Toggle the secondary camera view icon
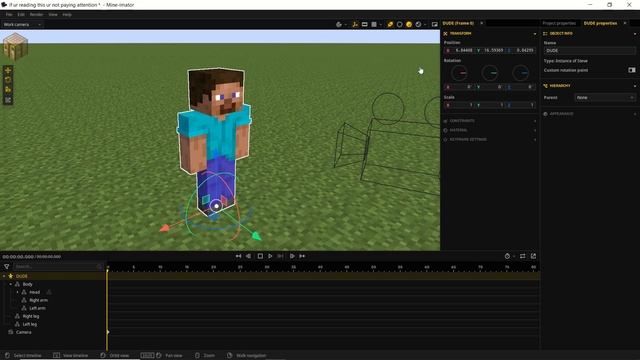Viewport: 640px width, 360px height. (x=435, y=24)
